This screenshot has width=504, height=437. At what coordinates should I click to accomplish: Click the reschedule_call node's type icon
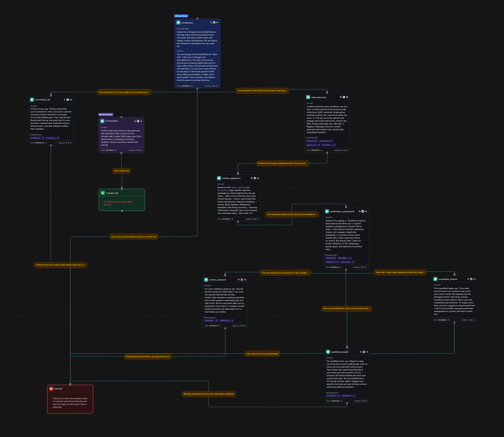pos(32,99)
